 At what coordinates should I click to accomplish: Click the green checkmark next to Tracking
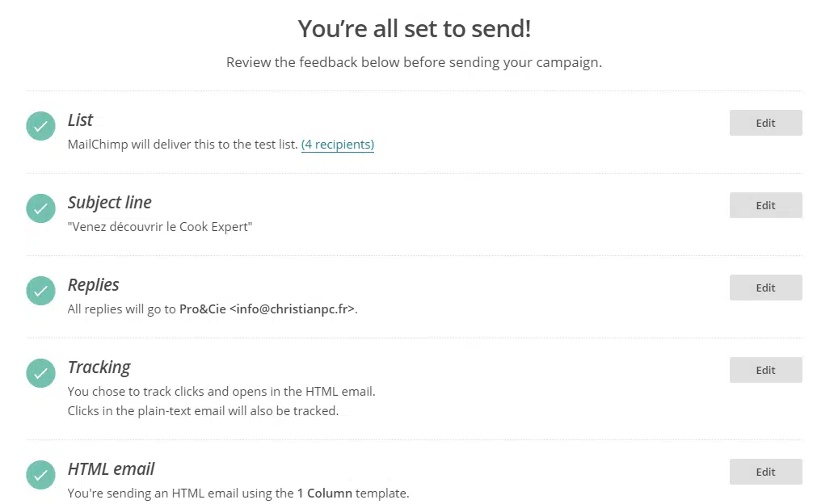40,373
